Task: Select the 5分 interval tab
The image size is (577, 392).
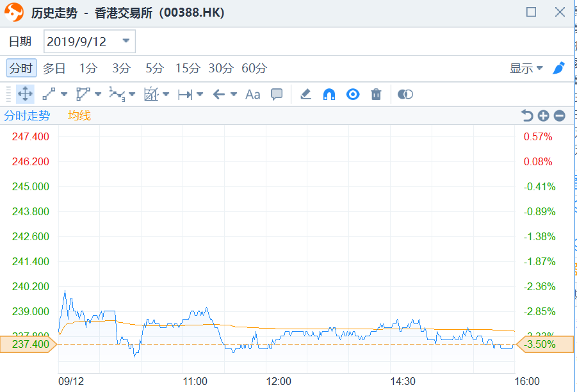Action: pos(154,68)
